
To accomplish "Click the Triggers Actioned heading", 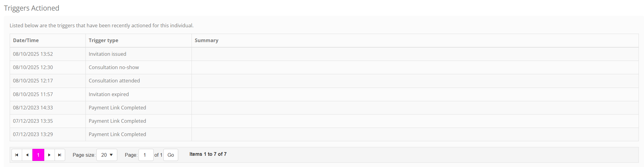I will coord(32,8).
